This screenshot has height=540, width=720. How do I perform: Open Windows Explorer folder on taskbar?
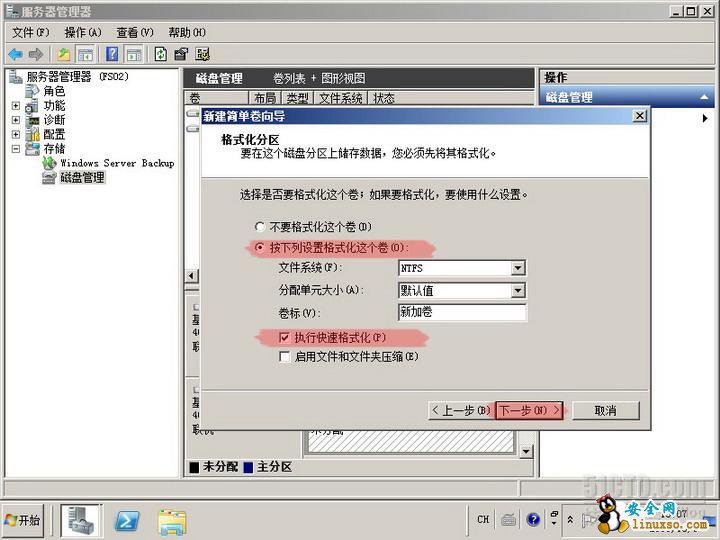[x=172, y=520]
